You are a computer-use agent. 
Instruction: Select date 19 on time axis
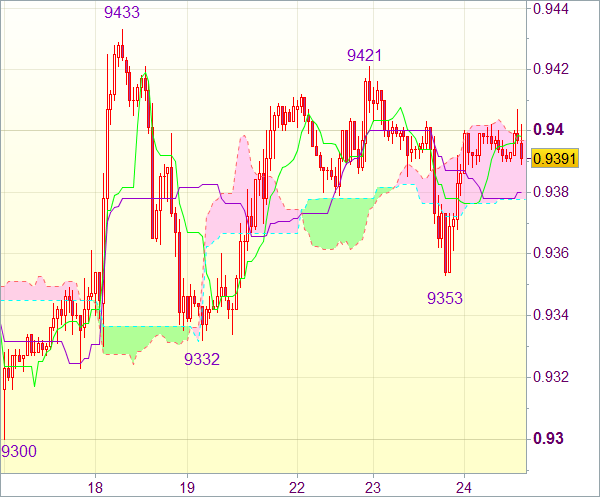[x=187, y=488]
